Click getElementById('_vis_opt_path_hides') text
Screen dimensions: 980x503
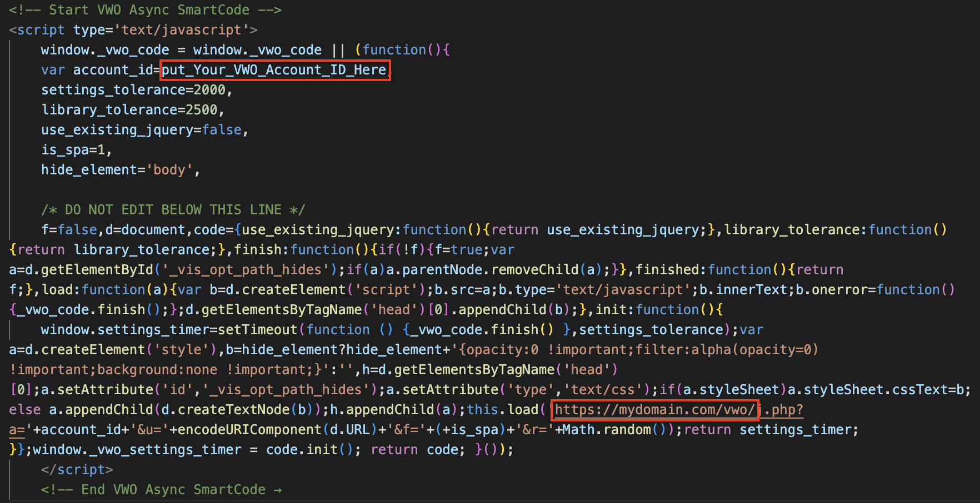[x=189, y=270]
